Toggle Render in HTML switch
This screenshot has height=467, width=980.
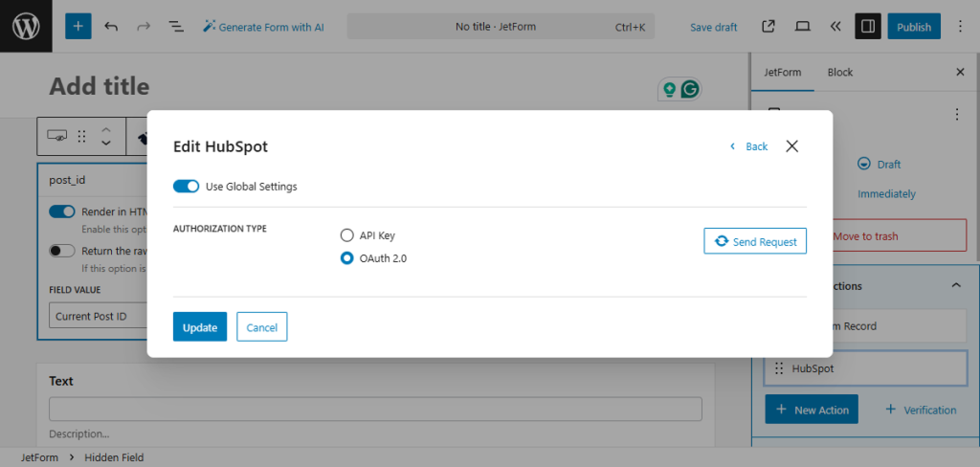(62, 211)
